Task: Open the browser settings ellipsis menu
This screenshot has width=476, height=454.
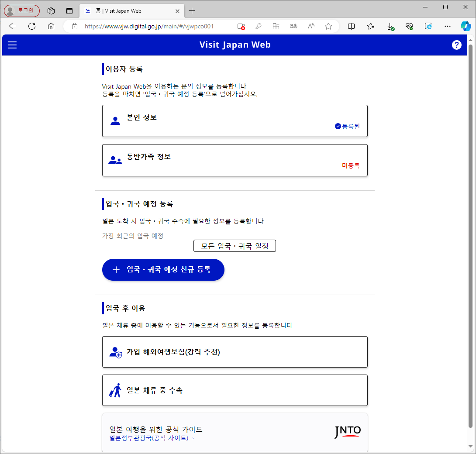Action: 448,26
